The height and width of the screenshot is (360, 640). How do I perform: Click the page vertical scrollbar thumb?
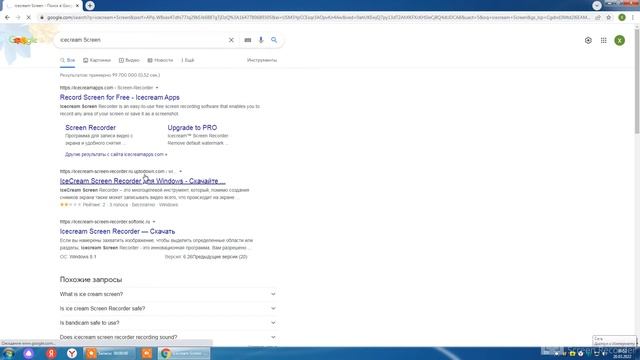click(x=637, y=81)
